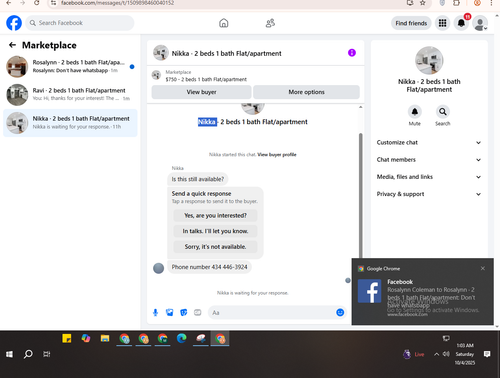
Task: Click the Chrome address bar URL
Action: coord(117,3)
